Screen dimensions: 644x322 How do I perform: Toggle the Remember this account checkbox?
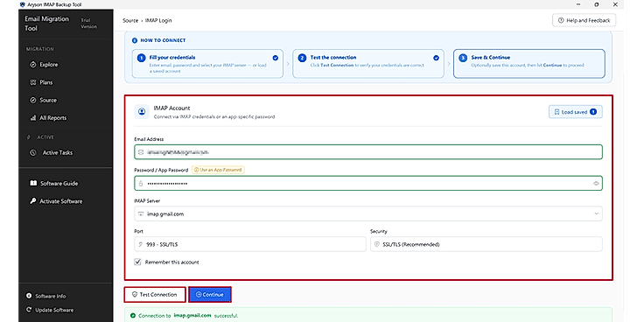coord(138,262)
